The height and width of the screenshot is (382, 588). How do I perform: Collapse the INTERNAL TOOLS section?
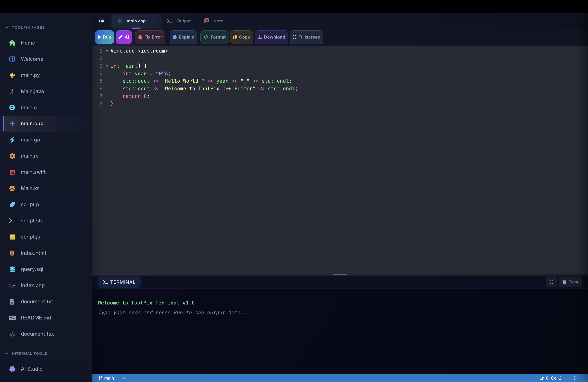coord(26,354)
